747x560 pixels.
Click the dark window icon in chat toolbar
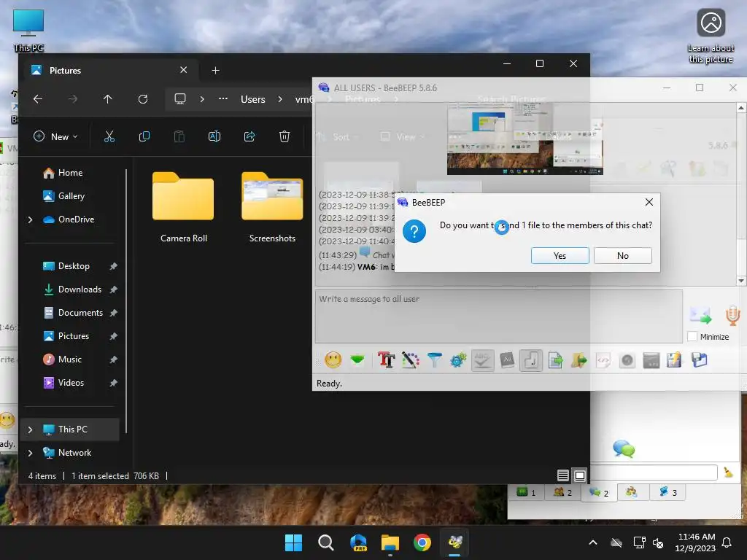(651, 360)
